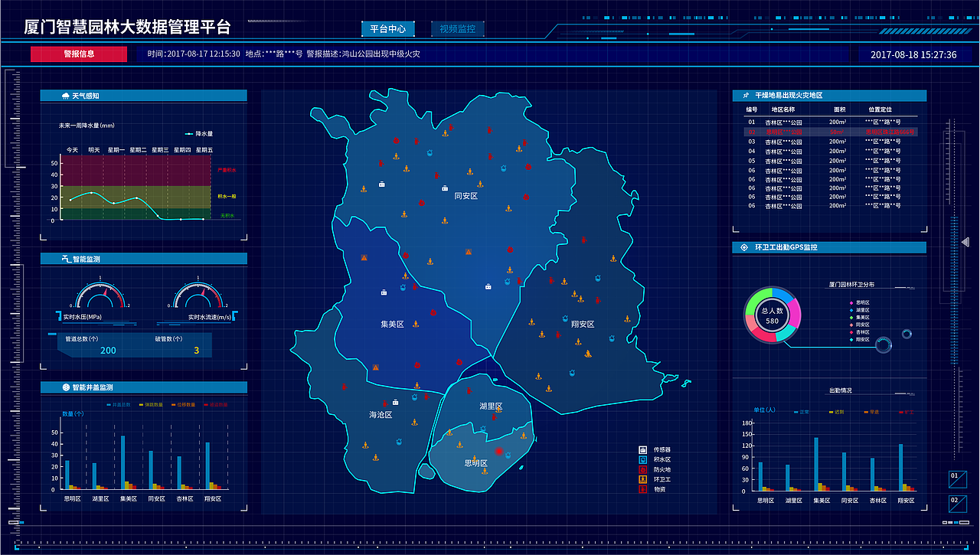Click the 集美区 bar group in attendance chart
This screenshot has height=555, width=980.
point(821,464)
